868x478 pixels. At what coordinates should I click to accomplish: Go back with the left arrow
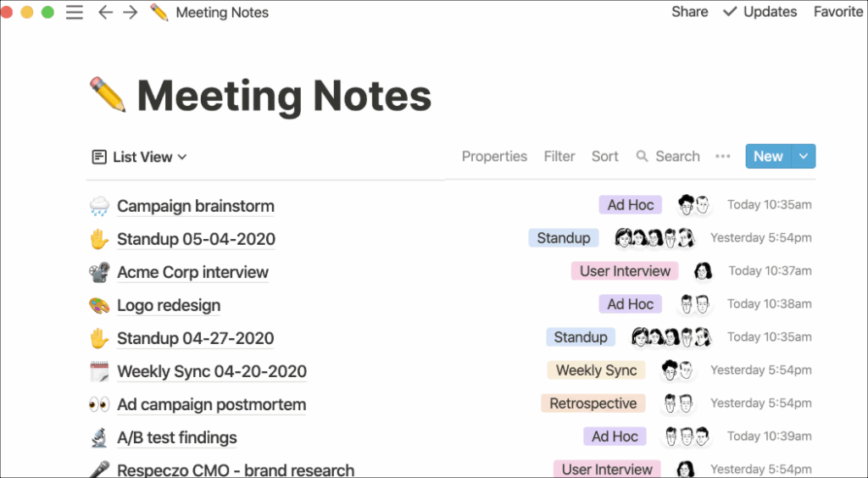pos(105,13)
